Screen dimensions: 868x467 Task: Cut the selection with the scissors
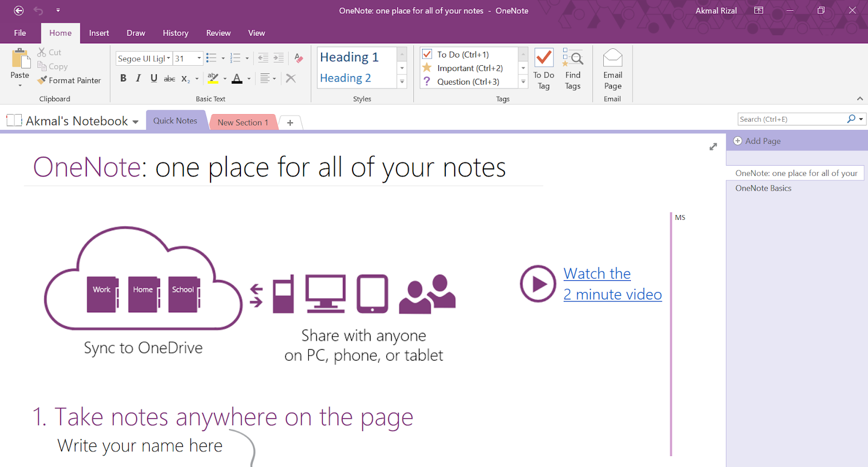49,52
